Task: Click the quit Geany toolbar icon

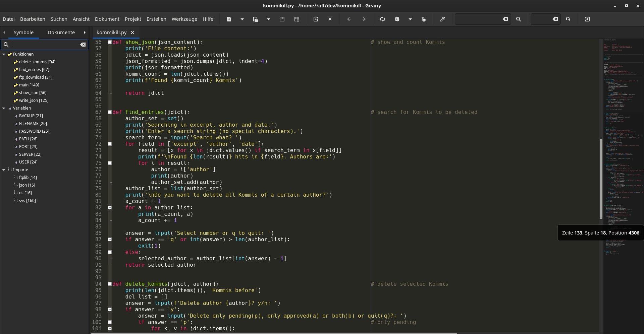Action: tap(587, 19)
